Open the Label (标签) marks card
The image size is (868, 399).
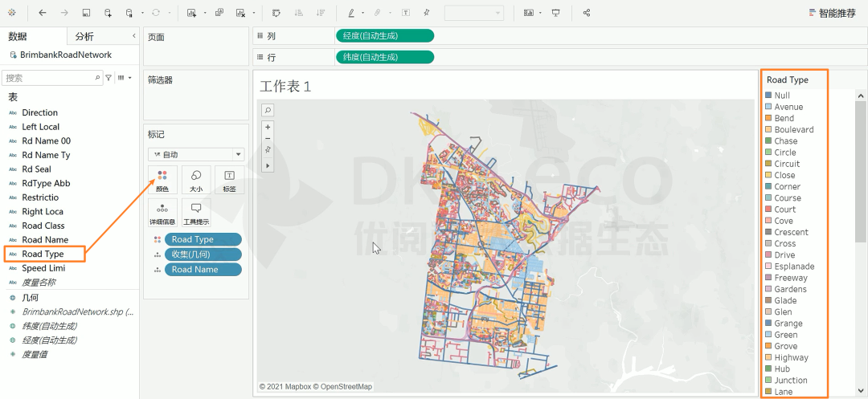[229, 180]
